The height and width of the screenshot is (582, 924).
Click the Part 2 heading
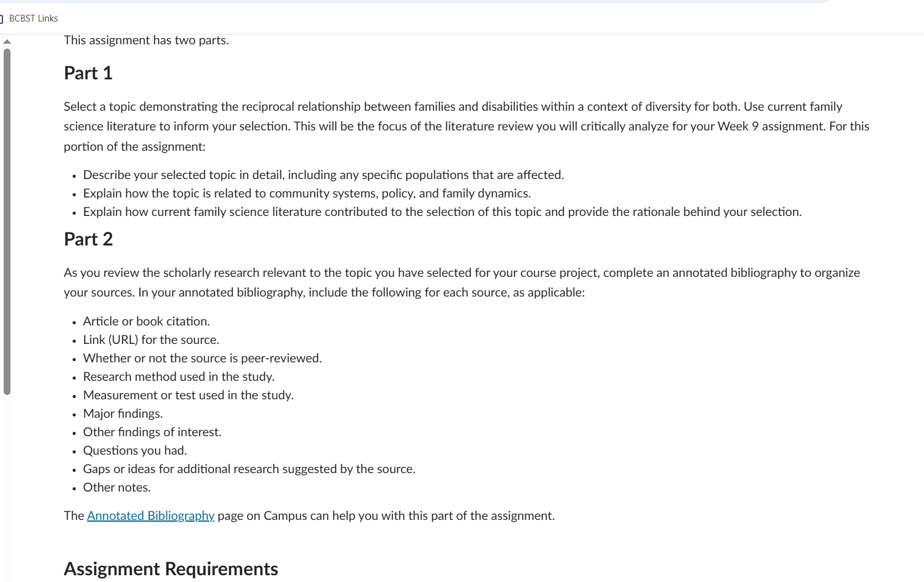(x=88, y=239)
